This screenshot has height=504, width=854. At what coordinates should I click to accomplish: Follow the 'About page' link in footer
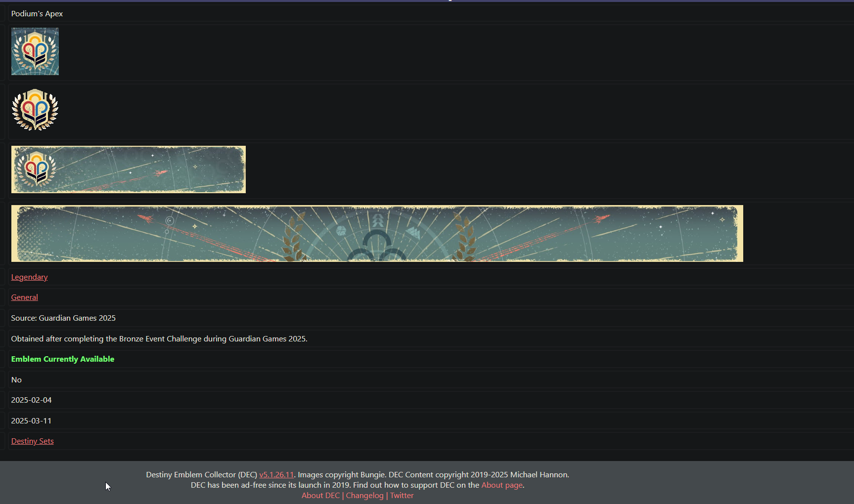point(502,485)
